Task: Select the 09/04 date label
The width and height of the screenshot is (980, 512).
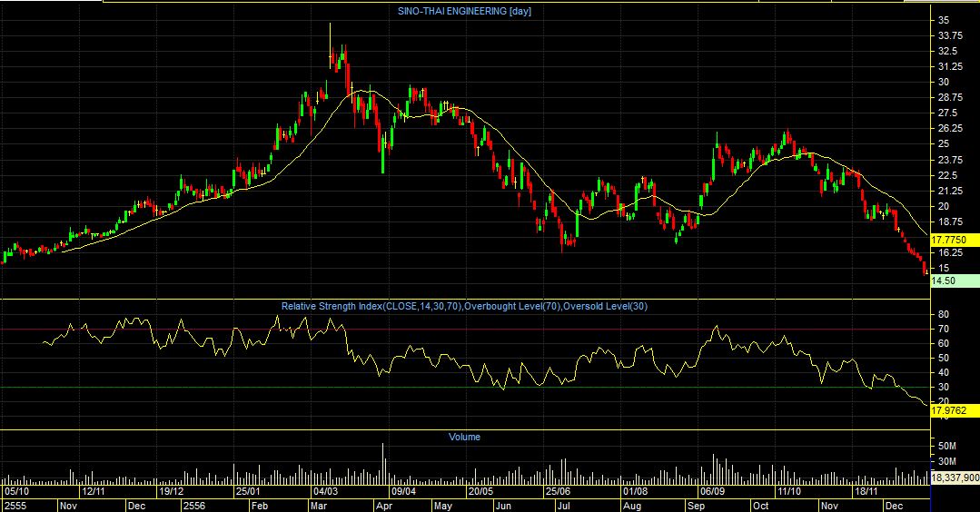Action: click(403, 492)
